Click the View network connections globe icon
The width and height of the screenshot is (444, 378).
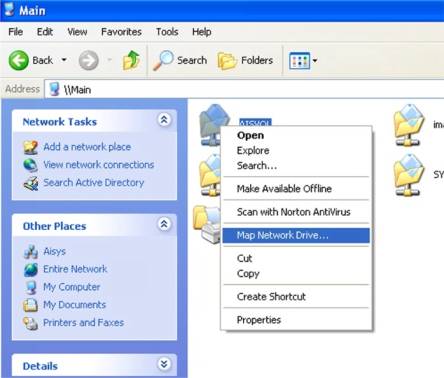pos(31,165)
